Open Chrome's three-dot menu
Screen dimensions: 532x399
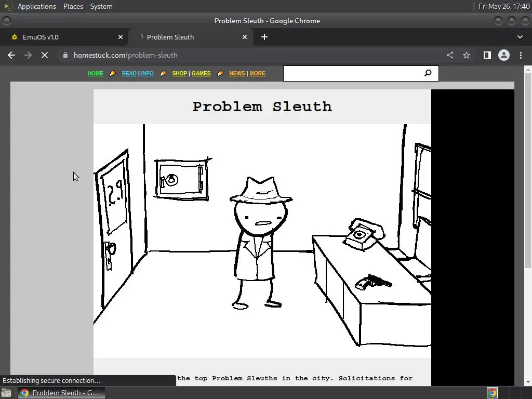pos(521,55)
